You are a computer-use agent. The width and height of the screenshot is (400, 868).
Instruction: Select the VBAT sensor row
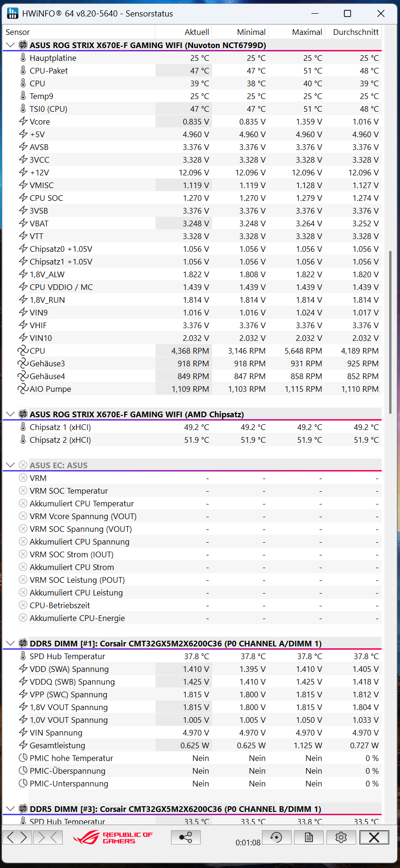(192, 223)
